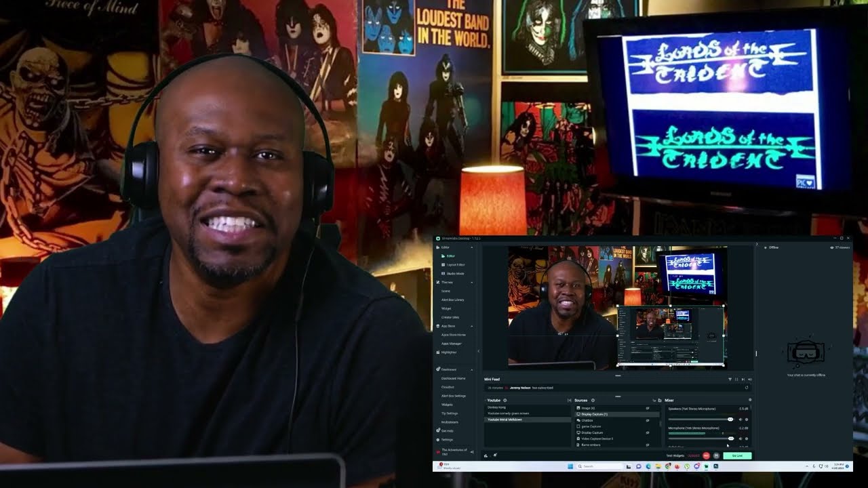This screenshot has width=868, height=488.
Task: Click the taskbar Search field
Action: (600, 466)
